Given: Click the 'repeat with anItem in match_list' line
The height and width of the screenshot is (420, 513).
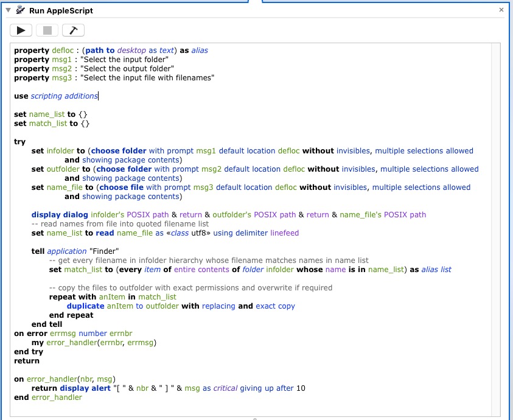Looking at the screenshot, I should tap(113, 297).
